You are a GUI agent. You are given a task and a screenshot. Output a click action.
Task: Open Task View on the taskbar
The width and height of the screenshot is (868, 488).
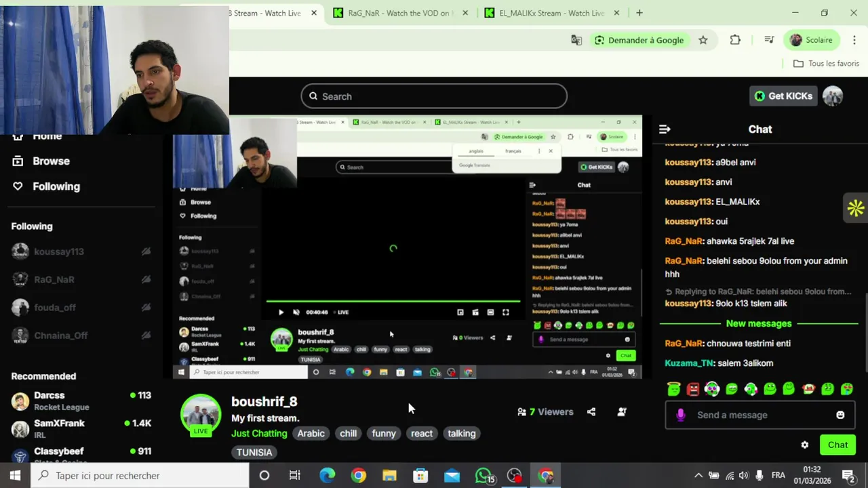coord(295,475)
